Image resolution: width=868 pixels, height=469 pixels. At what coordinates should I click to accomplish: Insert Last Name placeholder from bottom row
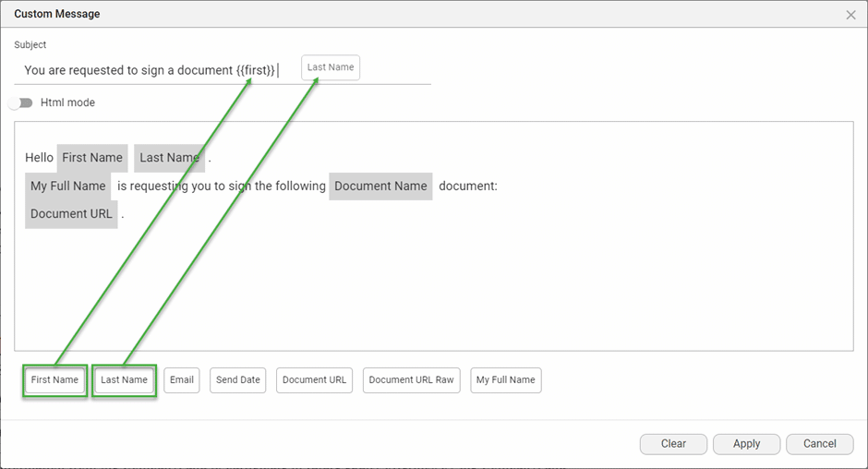tap(124, 380)
